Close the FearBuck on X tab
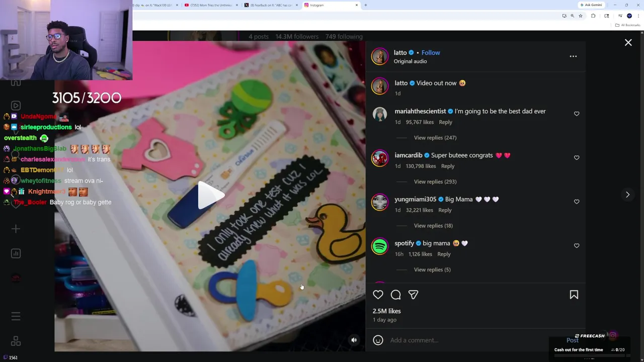Image resolution: width=644 pixels, height=362 pixels. tap(297, 5)
